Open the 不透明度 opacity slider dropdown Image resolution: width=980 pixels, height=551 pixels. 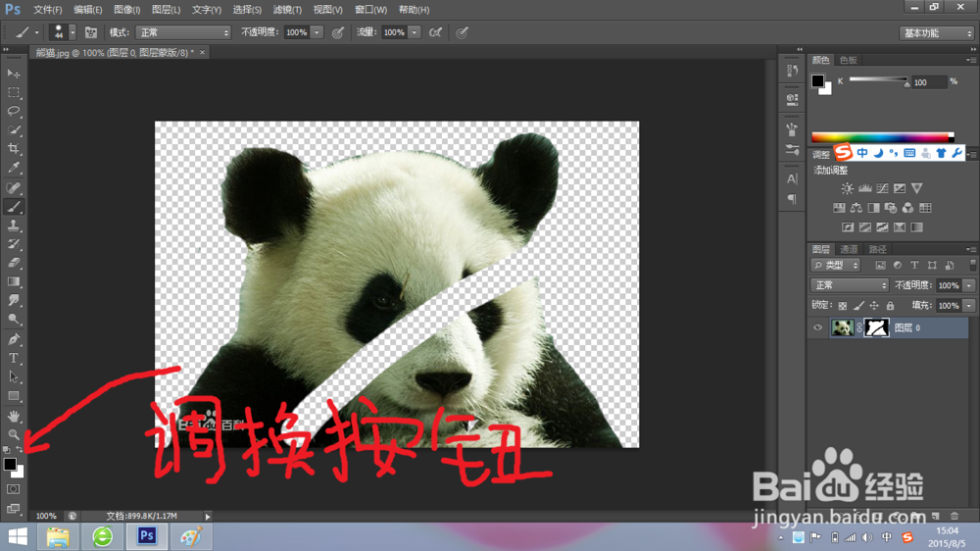pyautogui.click(x=317, y=32)
